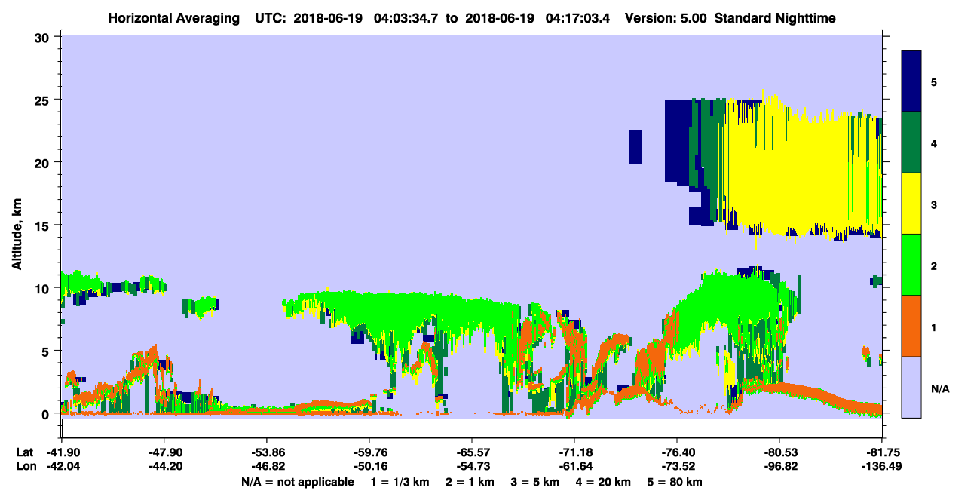The image size is (980, 503).
Task: Click latitude value -65.57
Action: 472,452
